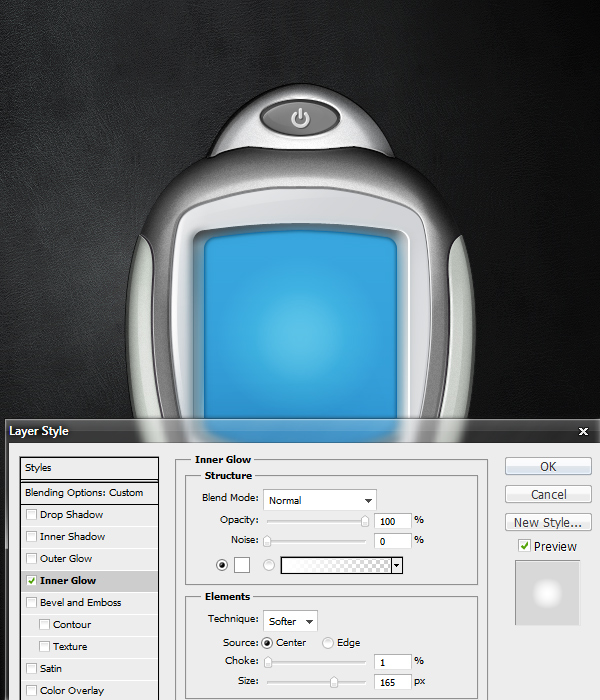
Task: Toggle the Preview checkbox
Action: pyautogui.click(x=524, y=546)
